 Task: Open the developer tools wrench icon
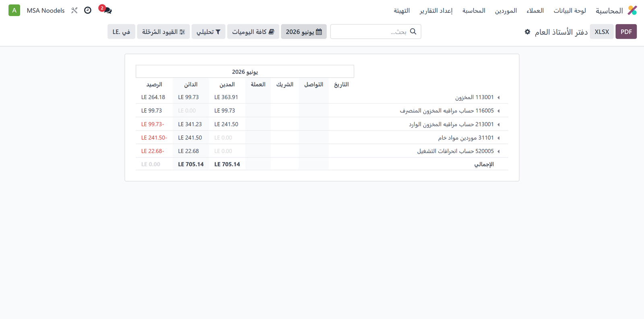pyautogui.click(x=74, y=10)
